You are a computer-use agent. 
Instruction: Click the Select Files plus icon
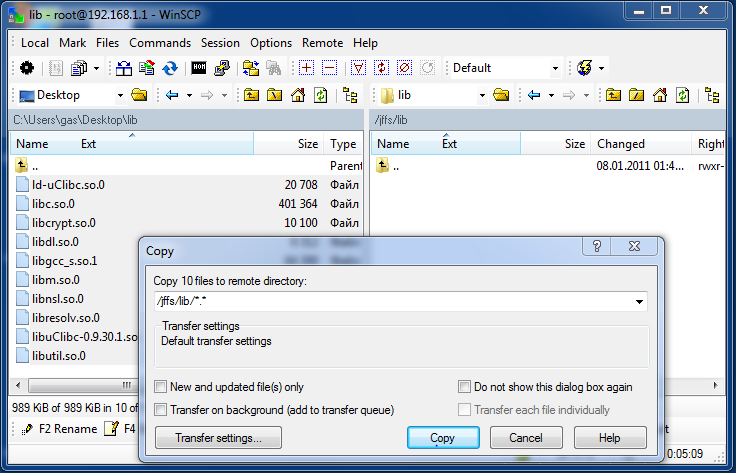pos(307,68)
